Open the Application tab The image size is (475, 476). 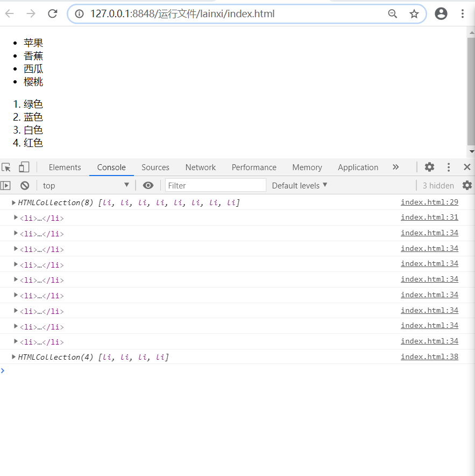point(358,167)
